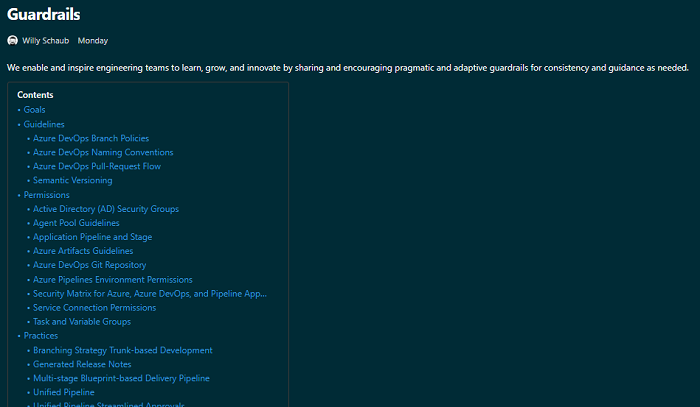Open Azure Artifacts Guidelines link
Viewport: 700px width, 407px height.
click(x=83, y=251)
